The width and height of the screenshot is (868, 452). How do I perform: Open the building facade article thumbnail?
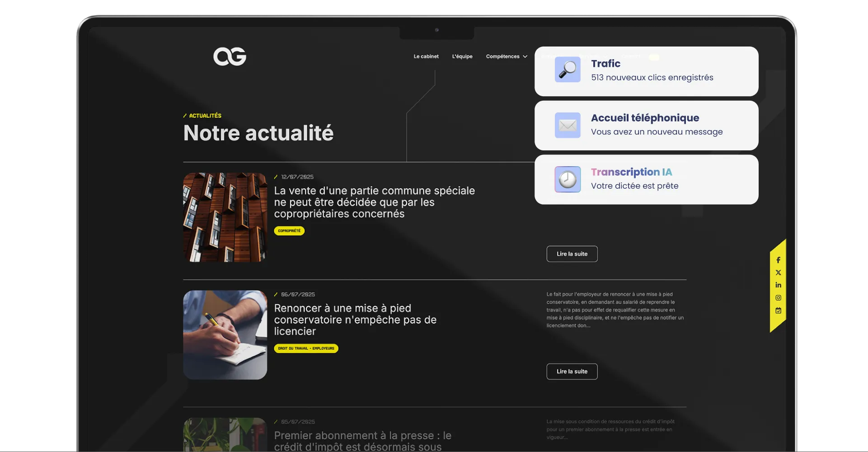(x=225, y=217)
